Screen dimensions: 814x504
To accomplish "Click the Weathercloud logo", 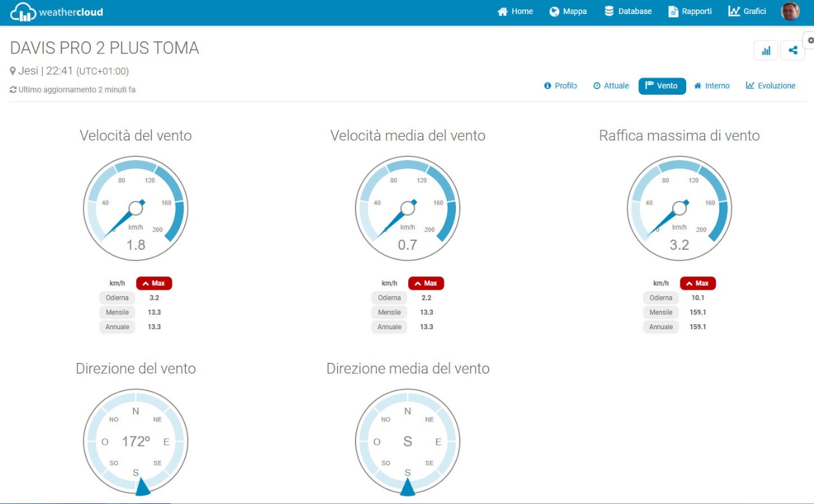I will tap(57, 12).
